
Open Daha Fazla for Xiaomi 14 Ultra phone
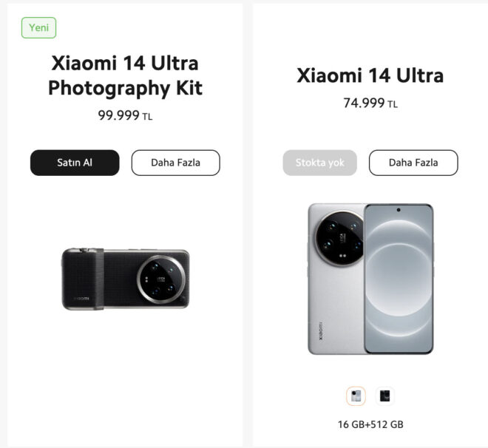pyautogui.click(x=413, y=163)
